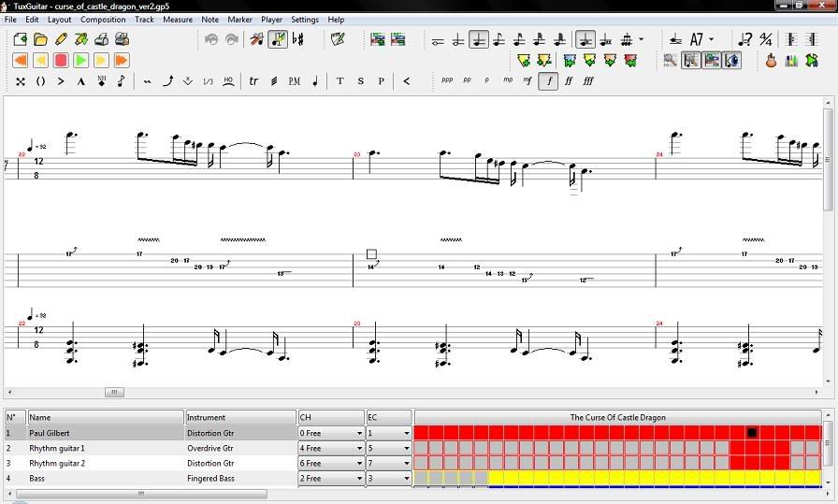Select the half note duration
Image resolution: width=838 pixels, height=504 pixels.
(x=458, y=39)
